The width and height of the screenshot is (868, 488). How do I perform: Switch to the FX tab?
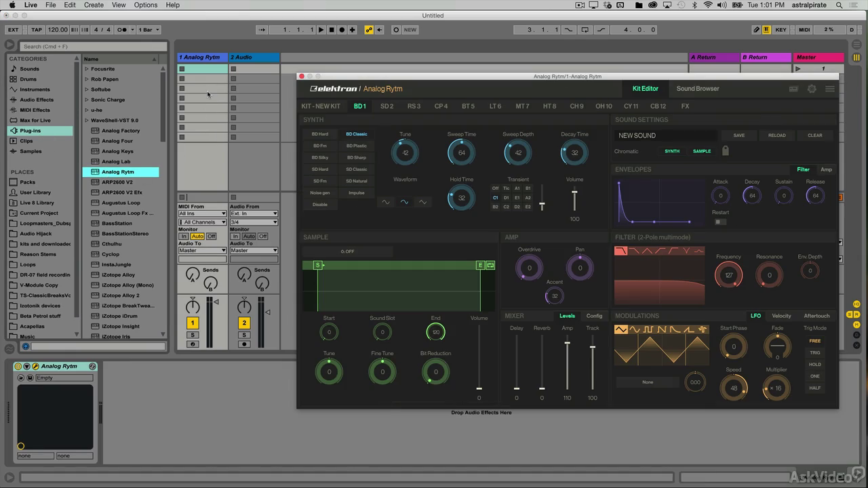click(685, 106)
